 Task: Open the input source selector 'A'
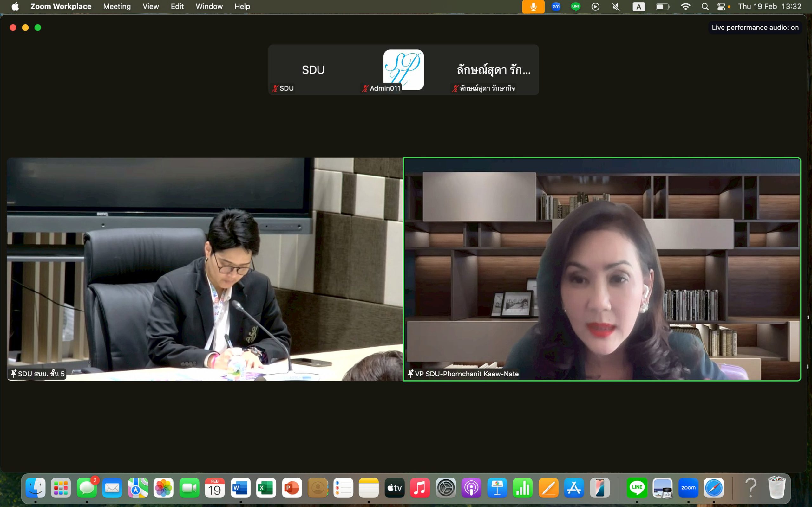[638, 7]
